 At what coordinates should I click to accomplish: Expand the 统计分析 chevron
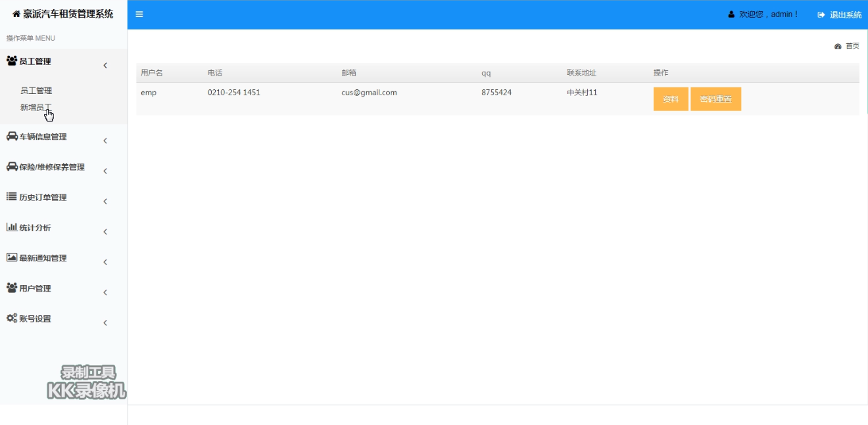click(105, 232)
